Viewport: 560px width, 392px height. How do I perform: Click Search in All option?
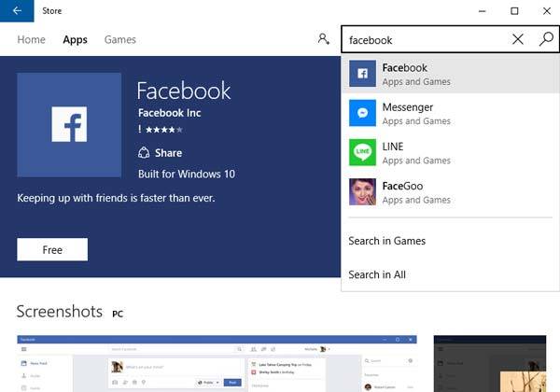377,274
